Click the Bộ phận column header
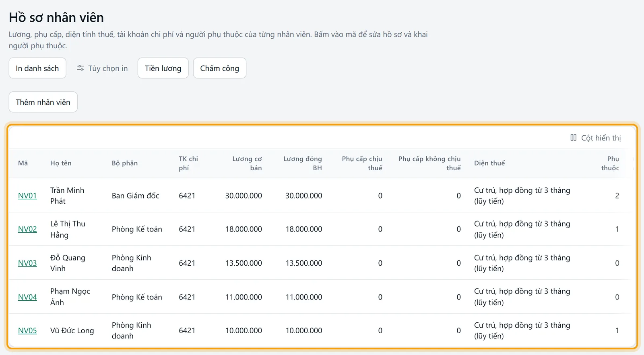Viewport: 644px width, 355px height. (125, 163)
